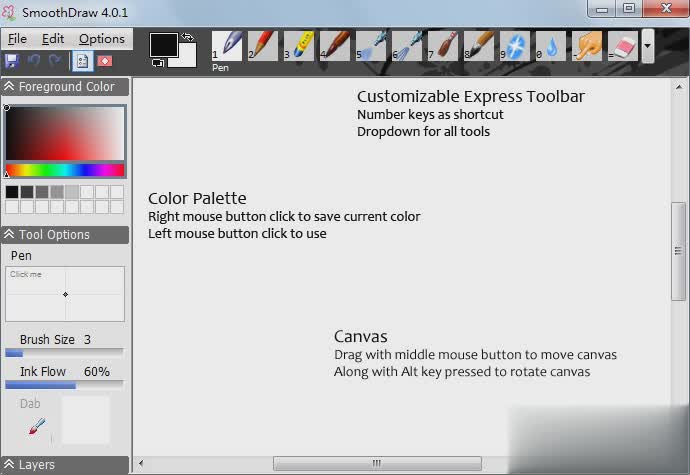Screen dimensions: 690x475
Task: Click the Ink Flow slider
Action: (x=64, y=385)
